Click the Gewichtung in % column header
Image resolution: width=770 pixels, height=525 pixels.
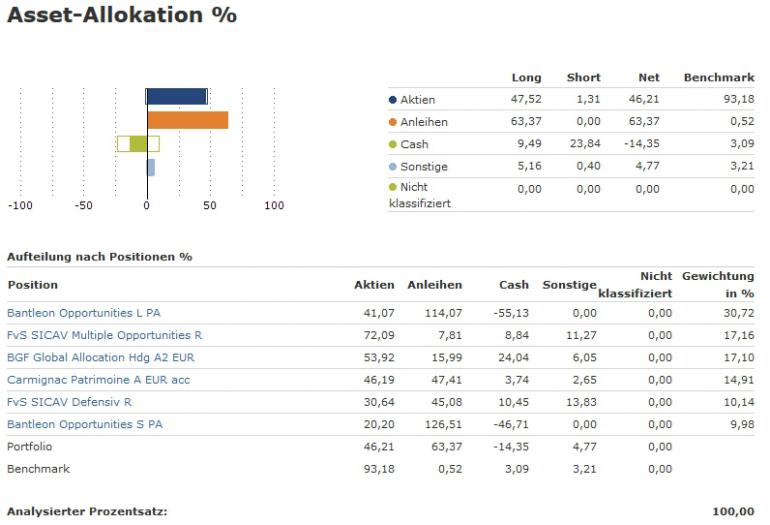[718, 284]
